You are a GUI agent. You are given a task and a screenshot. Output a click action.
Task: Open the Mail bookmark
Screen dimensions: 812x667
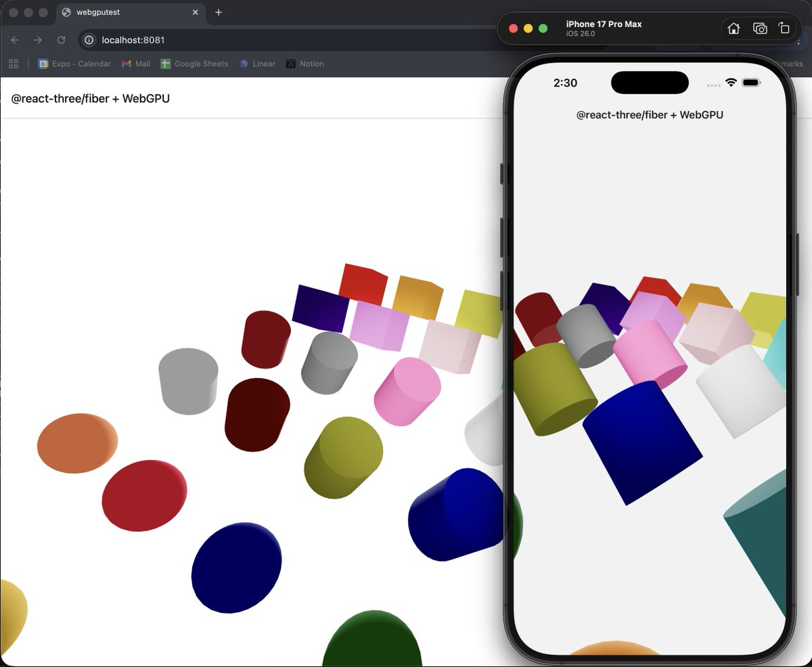(136, 64)
